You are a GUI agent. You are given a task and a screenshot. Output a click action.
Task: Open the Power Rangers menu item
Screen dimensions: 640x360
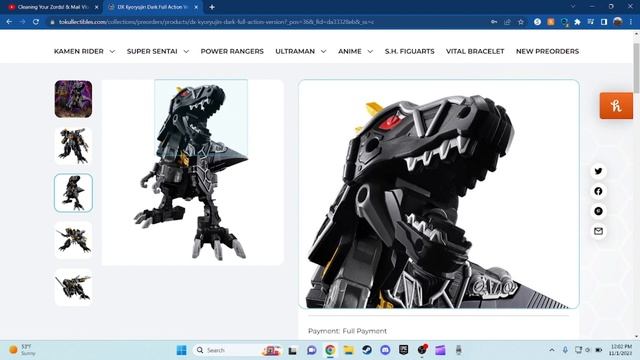232,51
